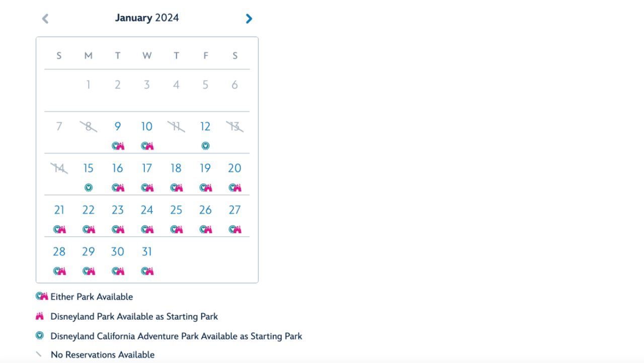
Task: Click the Either Park Available legend icon
Action: (x=41, y=296)
